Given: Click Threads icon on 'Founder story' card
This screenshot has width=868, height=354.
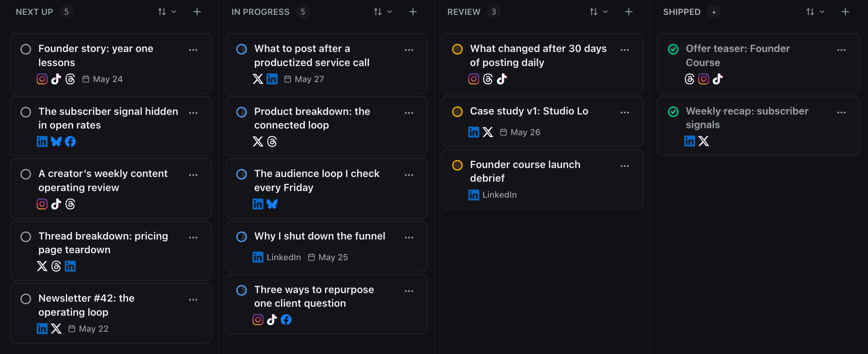Looking at the screenshot, I should tap(70, 79).
